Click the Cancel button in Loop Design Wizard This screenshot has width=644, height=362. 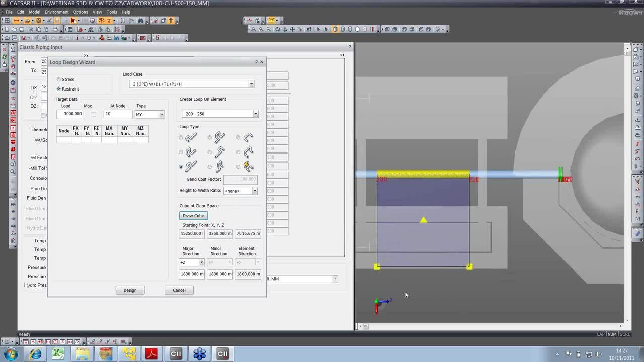pos(179,290)
